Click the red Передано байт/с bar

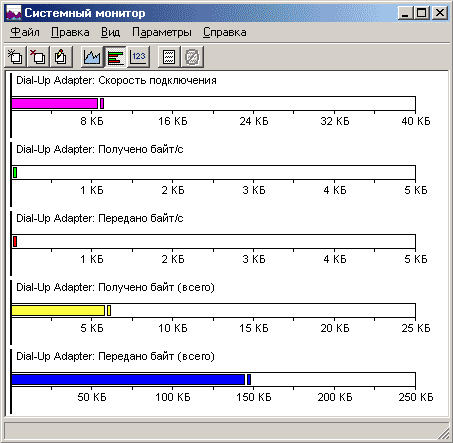[x=15, y=242]
